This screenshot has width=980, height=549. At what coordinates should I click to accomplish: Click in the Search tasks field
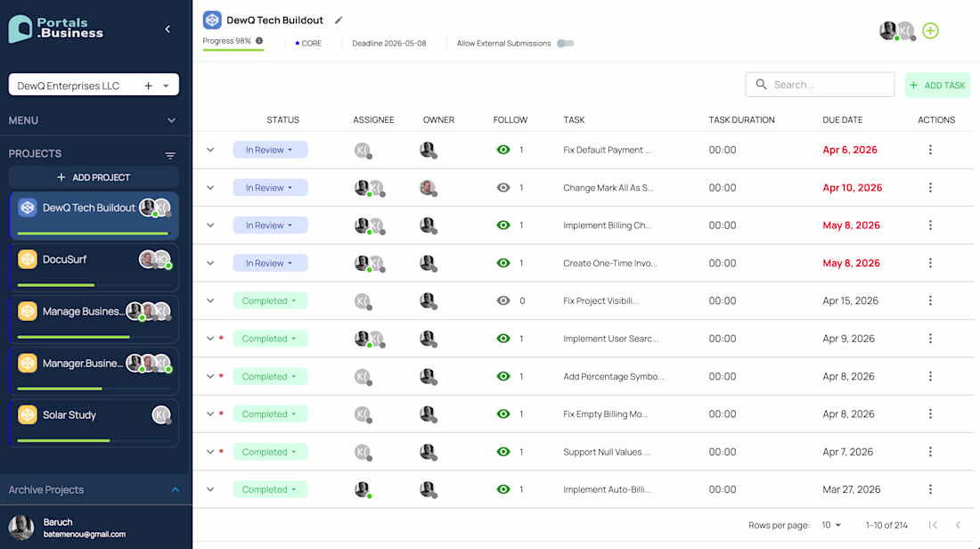pos(820,85)
